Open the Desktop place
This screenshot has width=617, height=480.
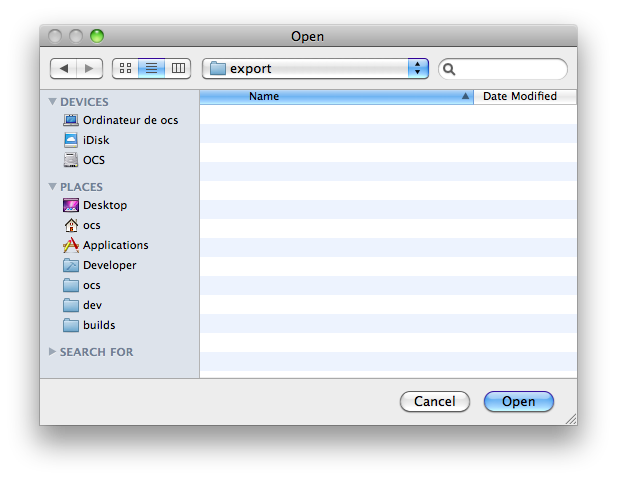[104, 205]
